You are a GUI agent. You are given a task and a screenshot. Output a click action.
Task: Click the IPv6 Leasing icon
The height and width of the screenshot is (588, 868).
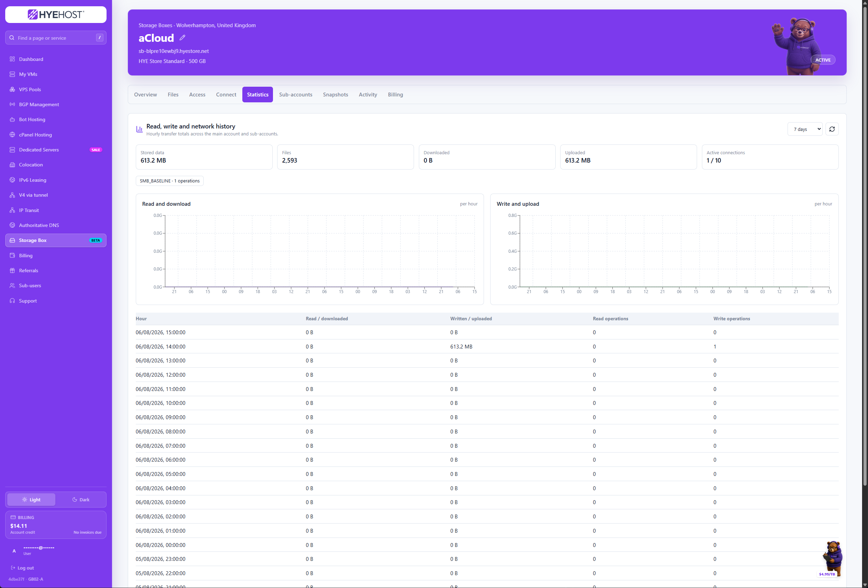[12, 180]
